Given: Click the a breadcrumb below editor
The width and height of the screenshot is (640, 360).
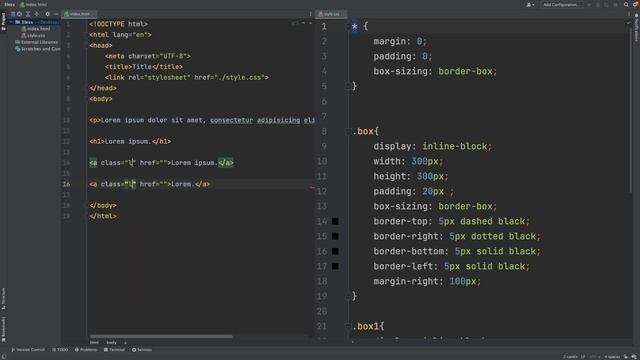Looking at the screenshot, I should 125,343.
